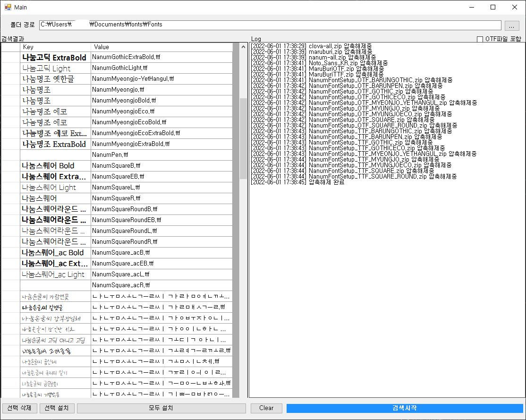
Task: Click the Value column header
Action: pyautogui.click(x=161, y=47)
